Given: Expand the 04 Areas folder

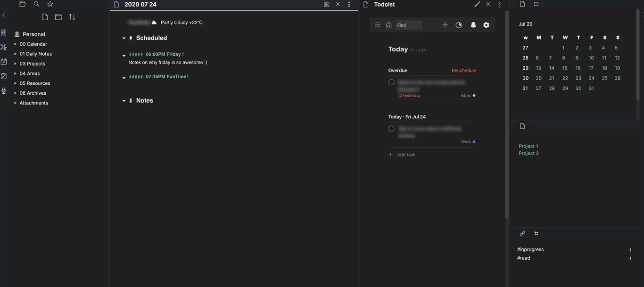Looking at the screenshot, I should (16, 74).
